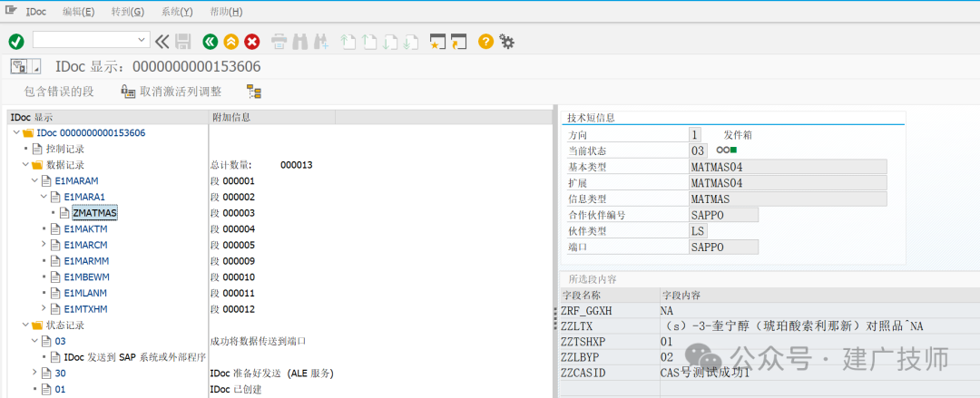Viewport: 980px width, 398px height.
Task: Open the 编辑(E) menu
Action: 79,12
